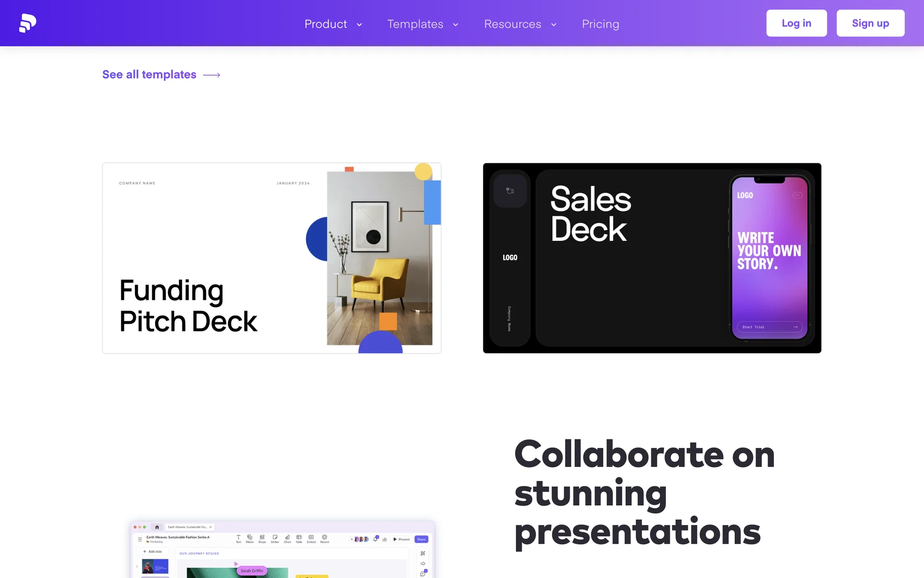Click the Record icon in editor preview
The height and width of the screenshot is (578, 924).
[x=324, y=538]
